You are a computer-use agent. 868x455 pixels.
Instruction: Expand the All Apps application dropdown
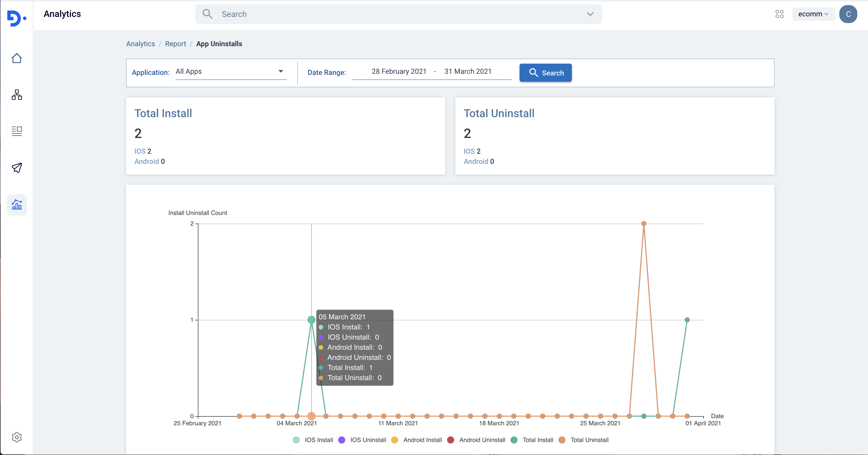(231, 72)
